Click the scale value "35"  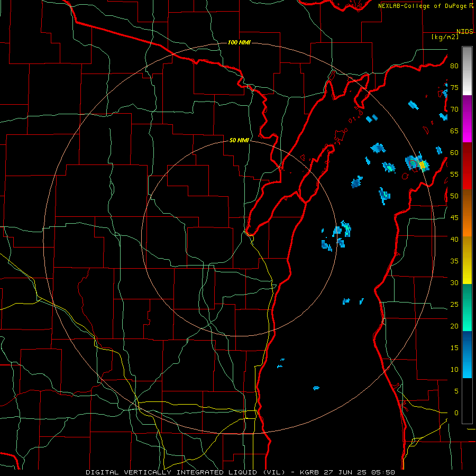click(454, 261)
